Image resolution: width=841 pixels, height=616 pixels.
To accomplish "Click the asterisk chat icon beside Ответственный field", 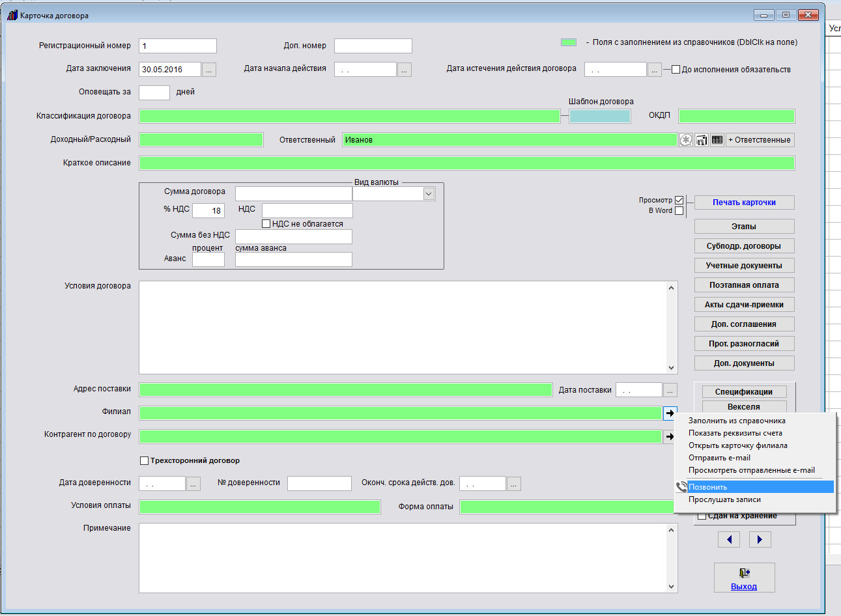I will click(685, 140).
